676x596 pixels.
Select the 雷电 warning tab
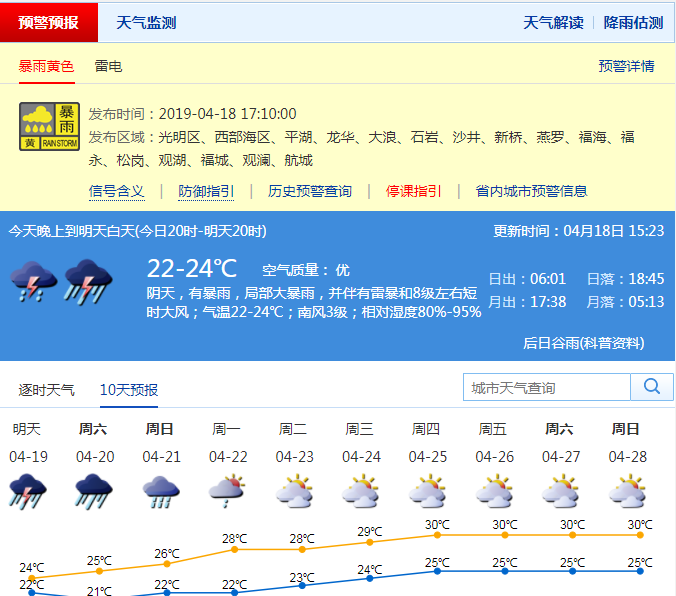[108, 66]
